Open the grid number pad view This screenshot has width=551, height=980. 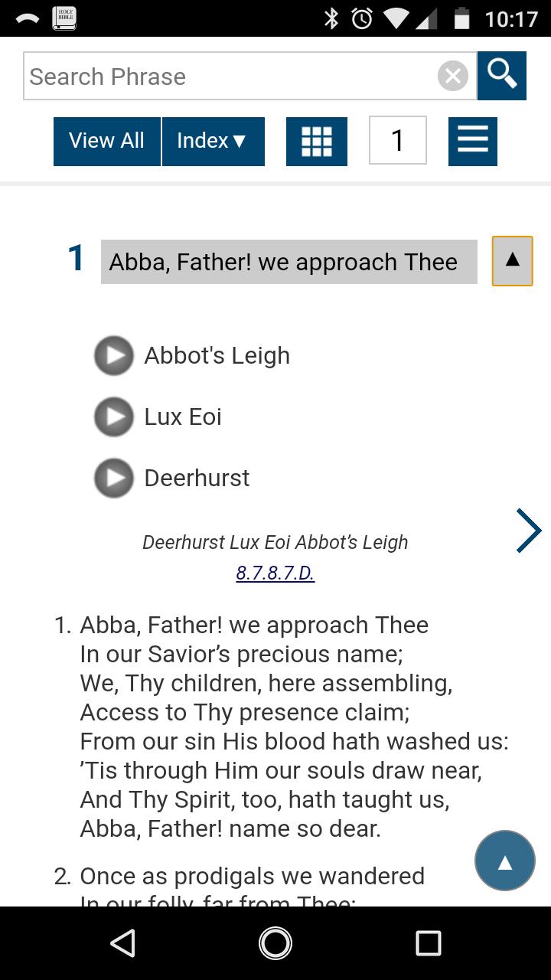[316, 141]
